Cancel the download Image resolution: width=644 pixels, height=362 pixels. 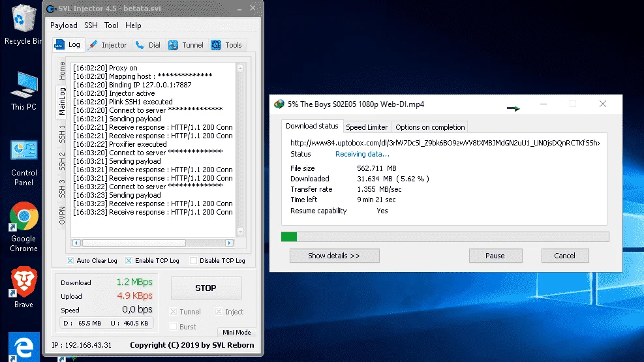565,256
